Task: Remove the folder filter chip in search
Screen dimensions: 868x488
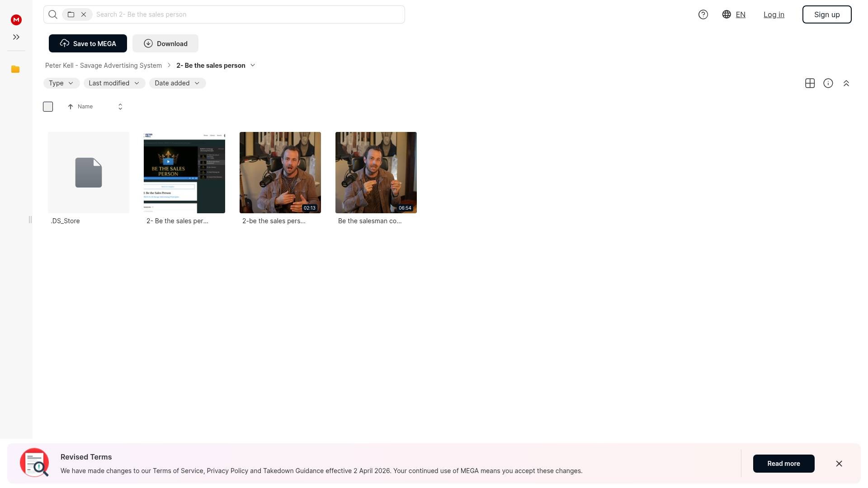Action: [84, 14]
